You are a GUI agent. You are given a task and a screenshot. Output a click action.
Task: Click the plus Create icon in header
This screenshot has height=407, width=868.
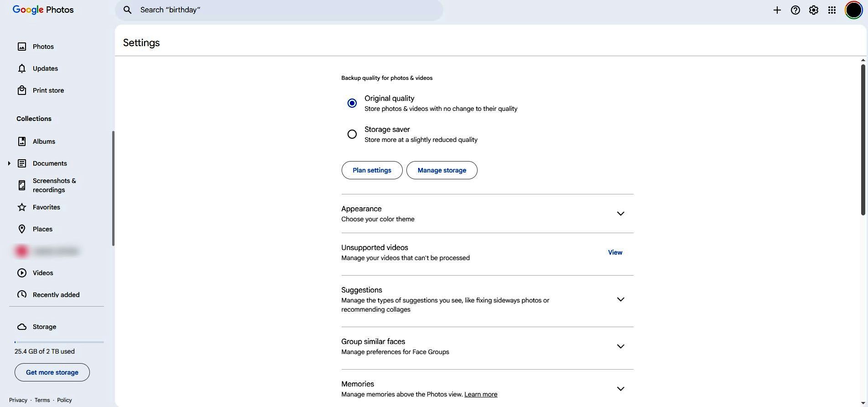777,10
